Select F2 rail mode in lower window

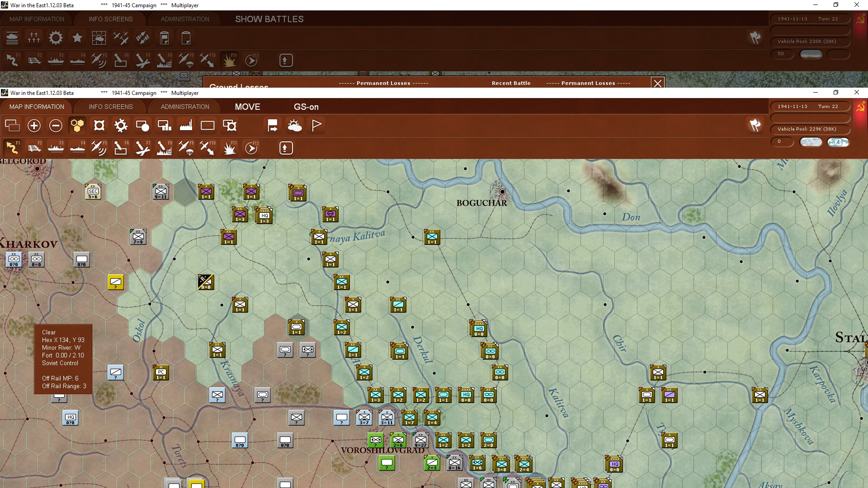pos(34,148)
